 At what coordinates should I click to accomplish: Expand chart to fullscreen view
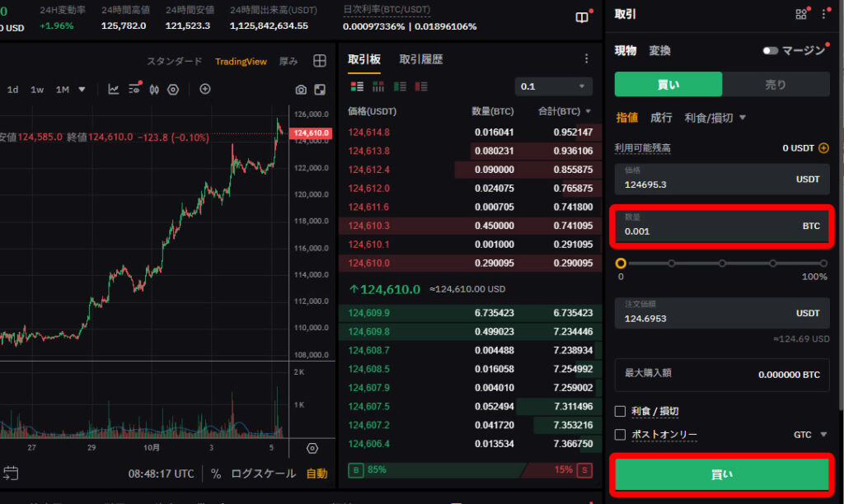320,90
